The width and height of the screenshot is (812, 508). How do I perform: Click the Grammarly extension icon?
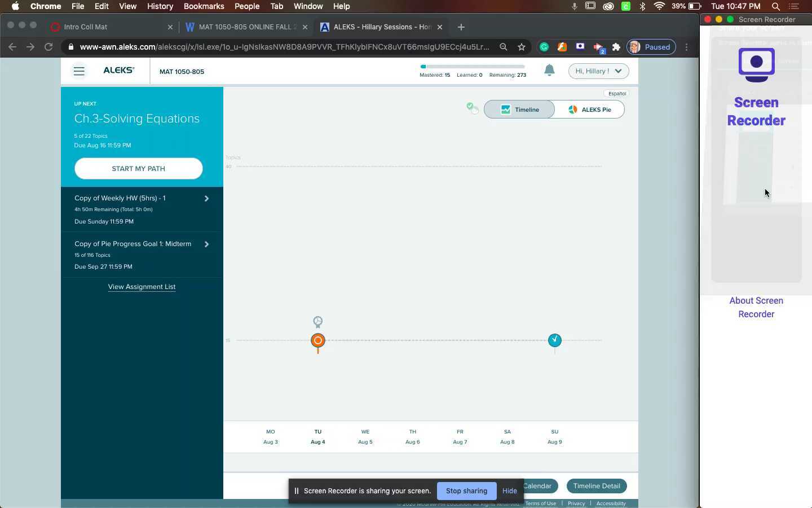click(x=543, y=47)
